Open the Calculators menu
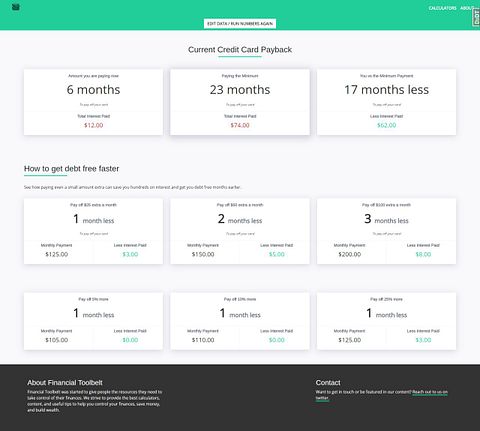The width and height of the screenshot is (480, 431). tap(442, 8)
